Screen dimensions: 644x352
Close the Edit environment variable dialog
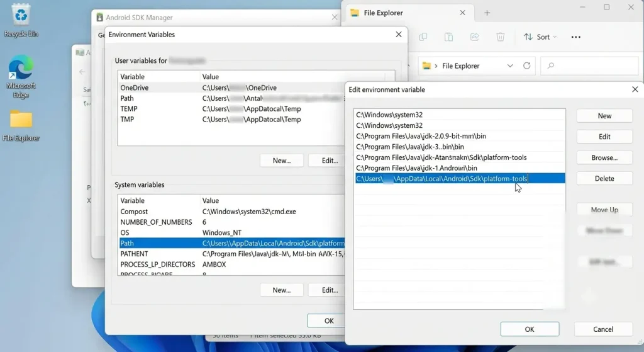click(635, 89)
